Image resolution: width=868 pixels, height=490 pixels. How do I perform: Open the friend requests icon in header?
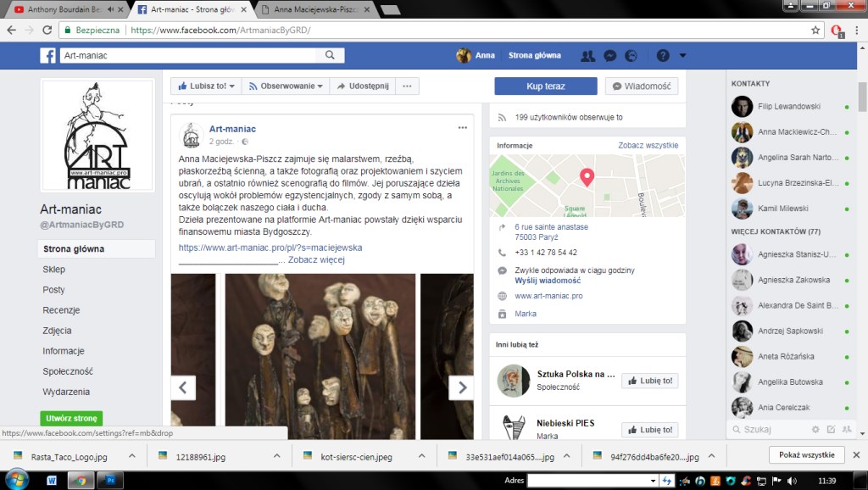(x=587, y=56)
